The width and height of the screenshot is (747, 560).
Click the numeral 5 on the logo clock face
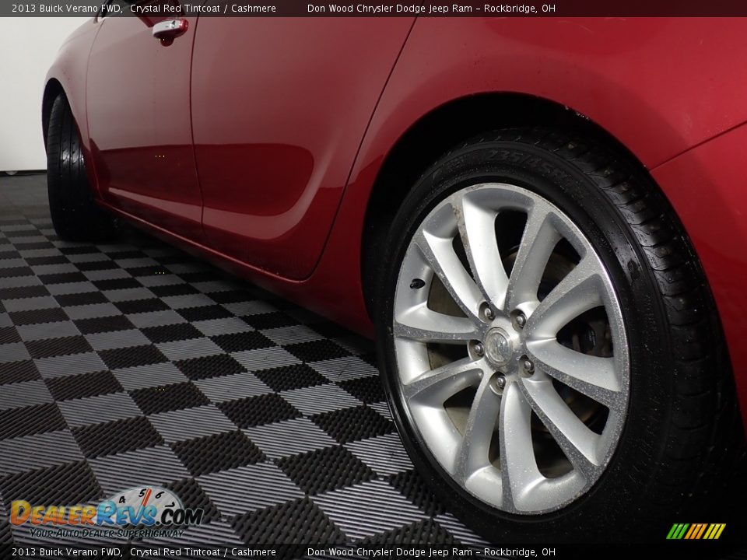142,493
